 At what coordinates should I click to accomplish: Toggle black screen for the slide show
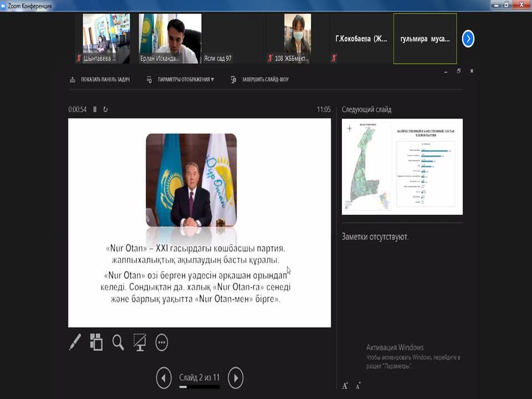click(x=140, y=342)
